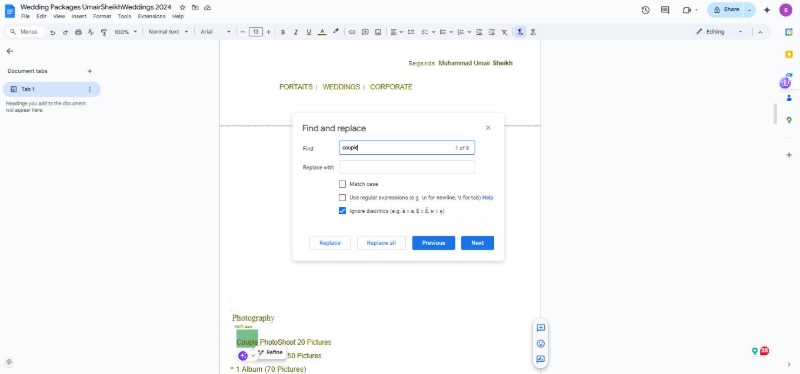Uncheck Ignore diacritics checkbox
This screenshot has width=800, height=374.
click(342, 211)
